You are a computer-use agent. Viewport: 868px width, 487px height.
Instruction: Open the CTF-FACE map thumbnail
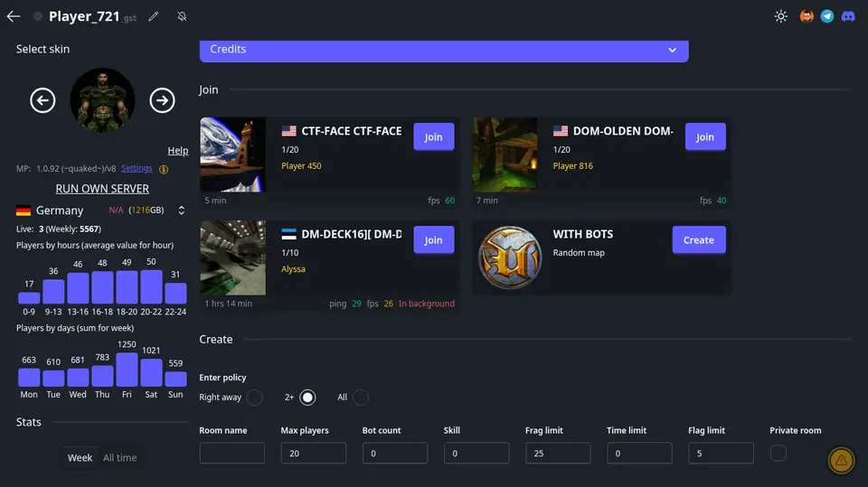233,155
